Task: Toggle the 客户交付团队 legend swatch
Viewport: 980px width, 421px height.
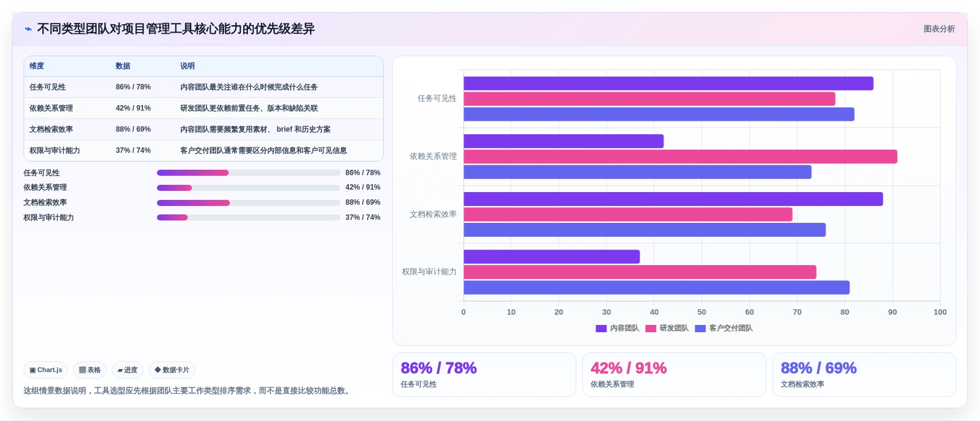Action: coord(700,329)
